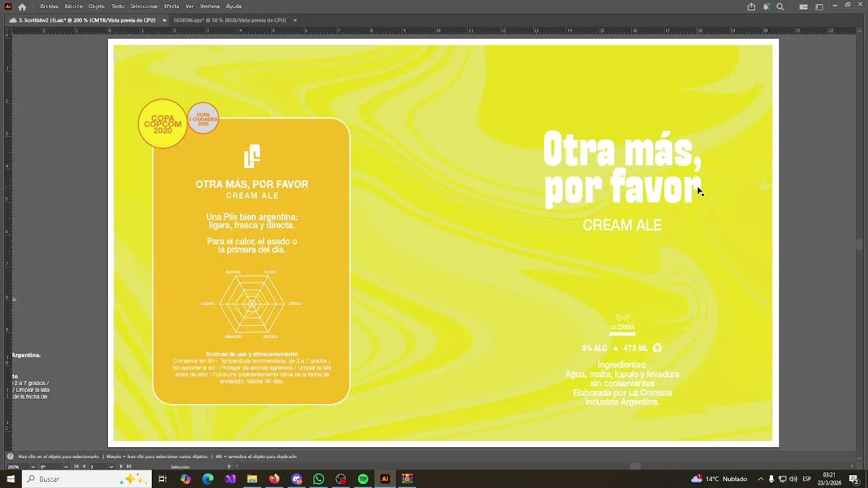This screenshot has height=488, width=868.
Task: Go to last artboard button
Action: coord(129,466)
